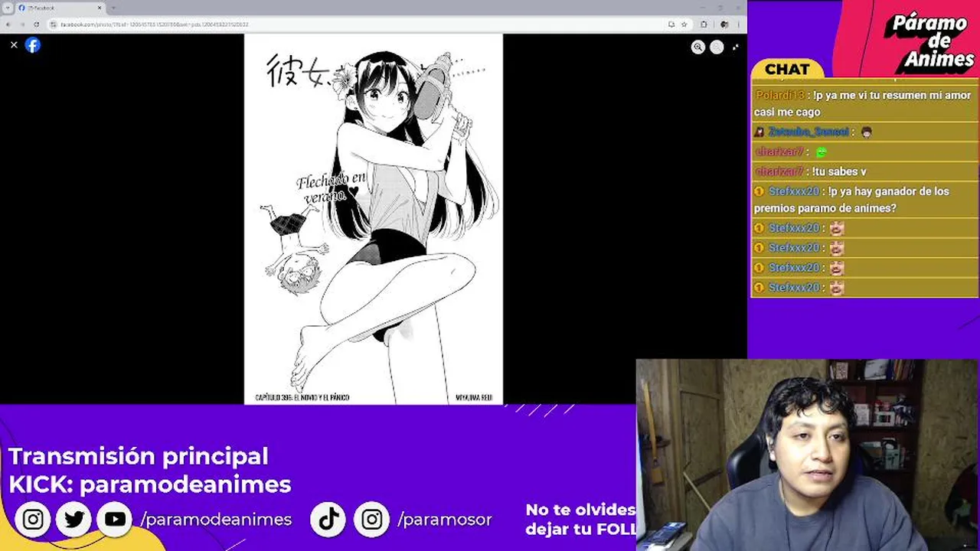This screenshot has height=551, width=980.
Task: Click the install/cast icon in address bar
Action: 671,24
